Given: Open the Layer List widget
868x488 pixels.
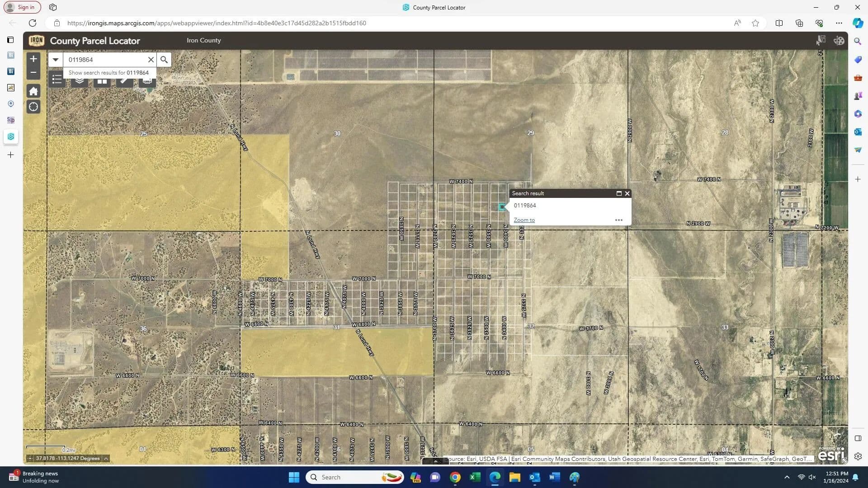Looking at the screenshot, I should 80,81.
